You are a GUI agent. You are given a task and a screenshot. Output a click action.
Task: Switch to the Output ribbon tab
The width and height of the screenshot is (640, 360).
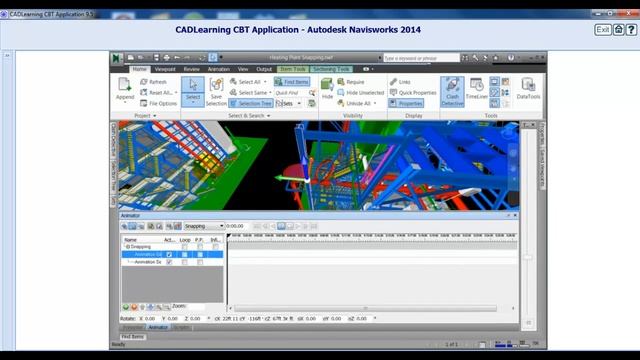click(264, 69)
